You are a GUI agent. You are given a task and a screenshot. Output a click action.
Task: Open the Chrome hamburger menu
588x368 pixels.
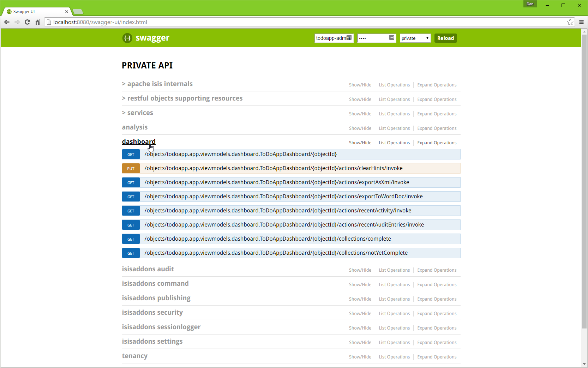(581, 22)
